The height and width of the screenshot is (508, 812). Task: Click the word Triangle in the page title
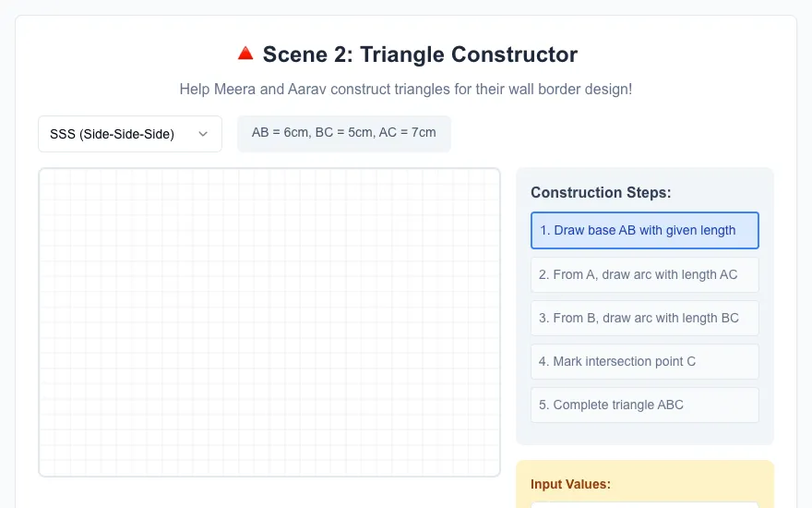[400, 54]
